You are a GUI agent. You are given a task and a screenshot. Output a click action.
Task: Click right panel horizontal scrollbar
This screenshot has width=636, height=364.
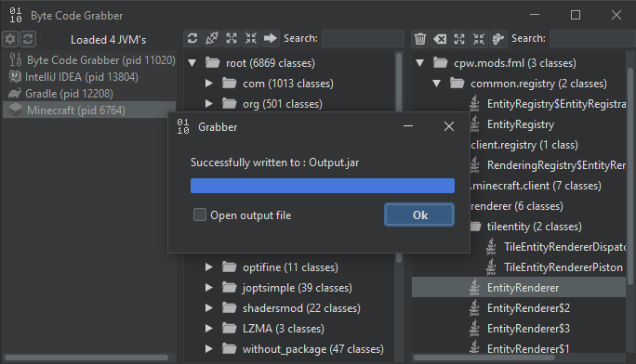(484, 357)
